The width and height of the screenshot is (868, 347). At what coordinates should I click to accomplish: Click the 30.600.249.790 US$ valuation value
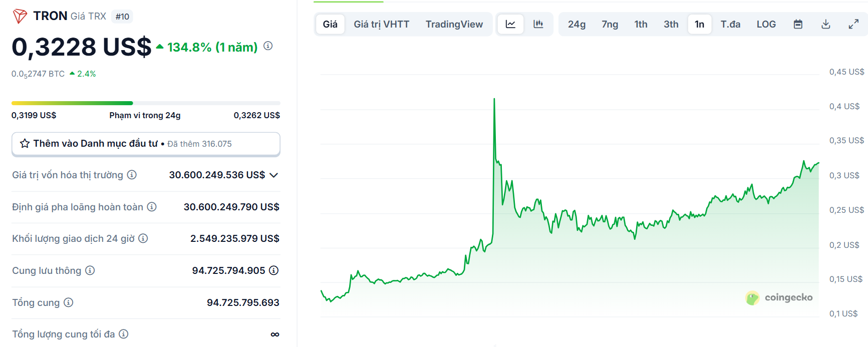[231, 207]
